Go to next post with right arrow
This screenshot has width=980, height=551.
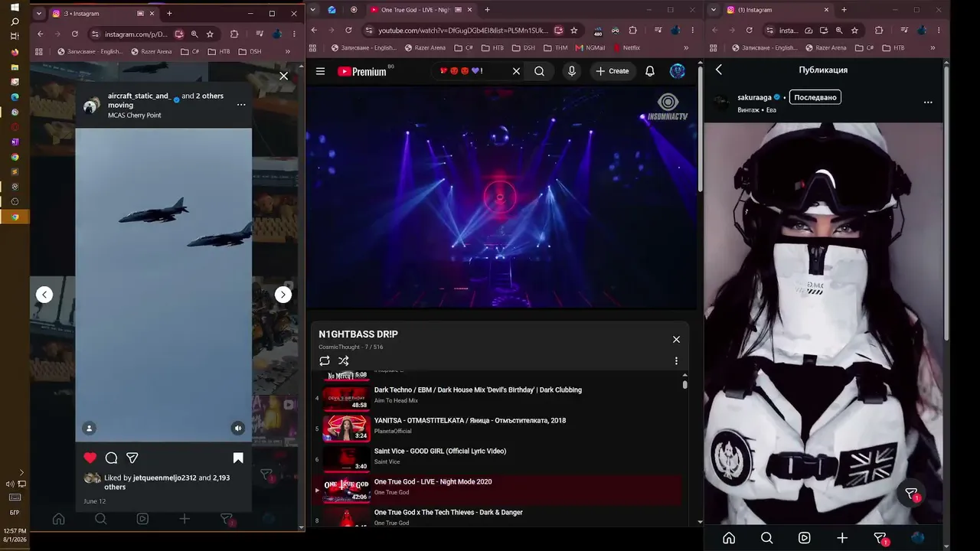click(283, 295)
